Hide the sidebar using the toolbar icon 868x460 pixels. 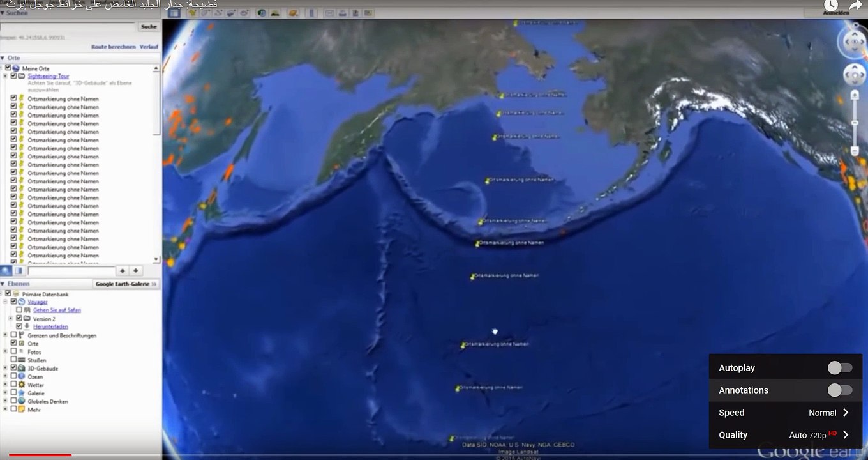[174, 13]
